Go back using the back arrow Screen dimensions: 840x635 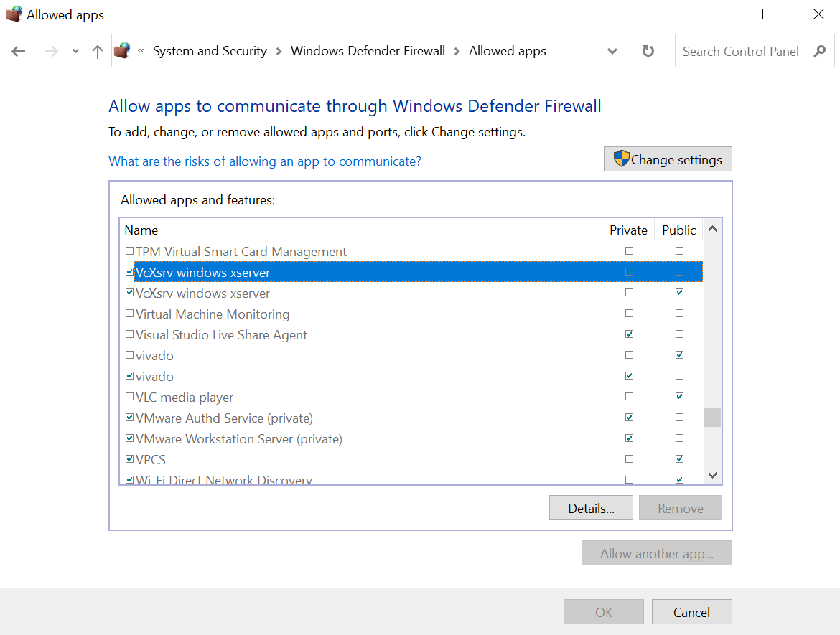pyautogui.click(x=19, y=52)
